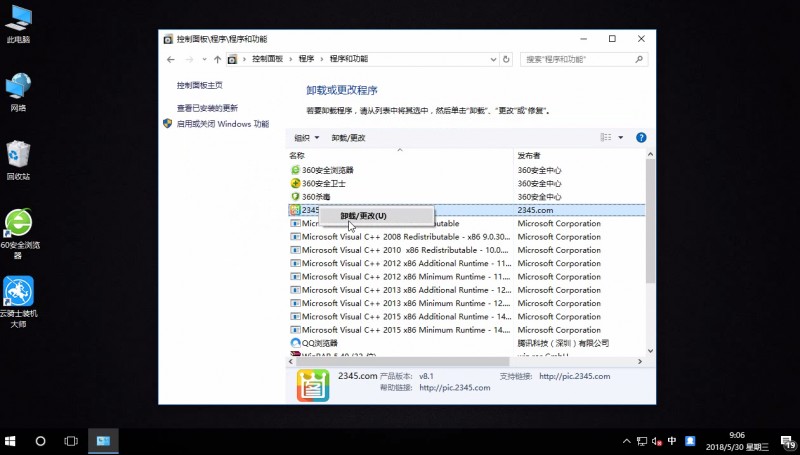Click the horizontal scrollbar left arrow

291,362
